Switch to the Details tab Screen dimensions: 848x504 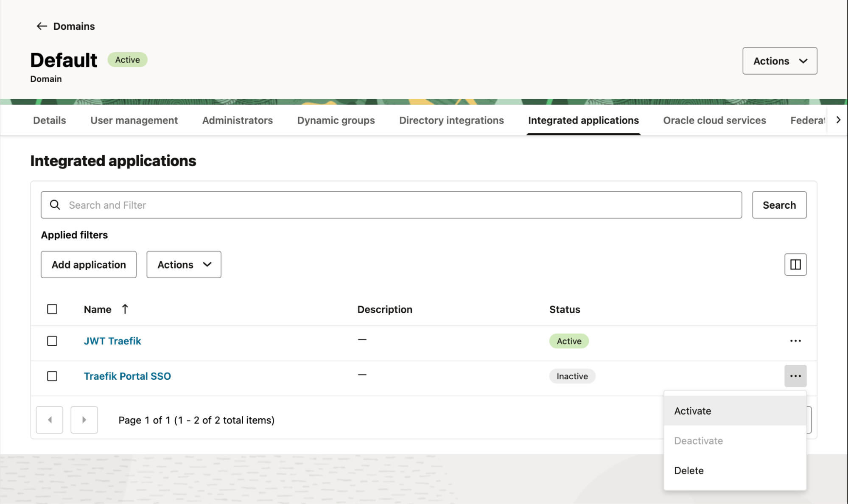pos(50,120)
